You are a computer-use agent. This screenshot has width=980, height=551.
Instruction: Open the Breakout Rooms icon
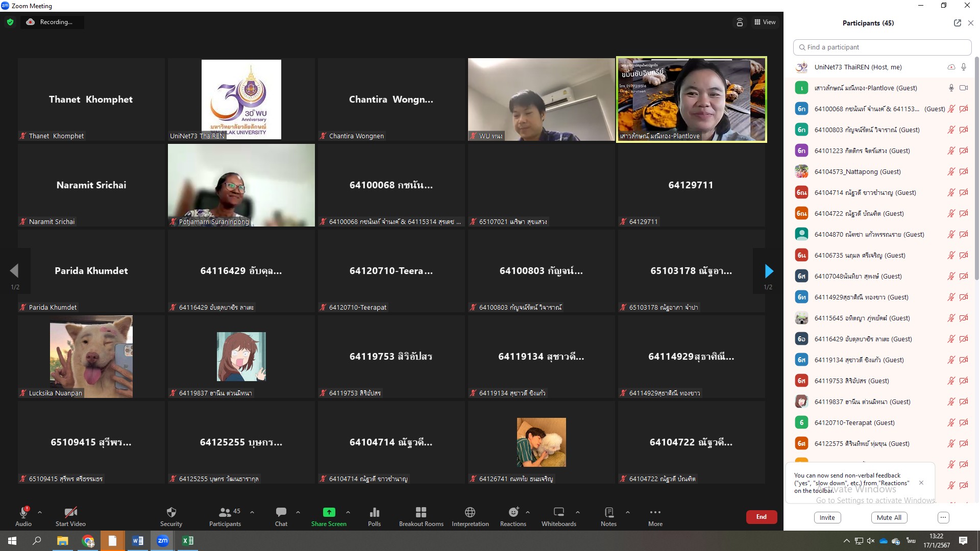click(421, 512)
